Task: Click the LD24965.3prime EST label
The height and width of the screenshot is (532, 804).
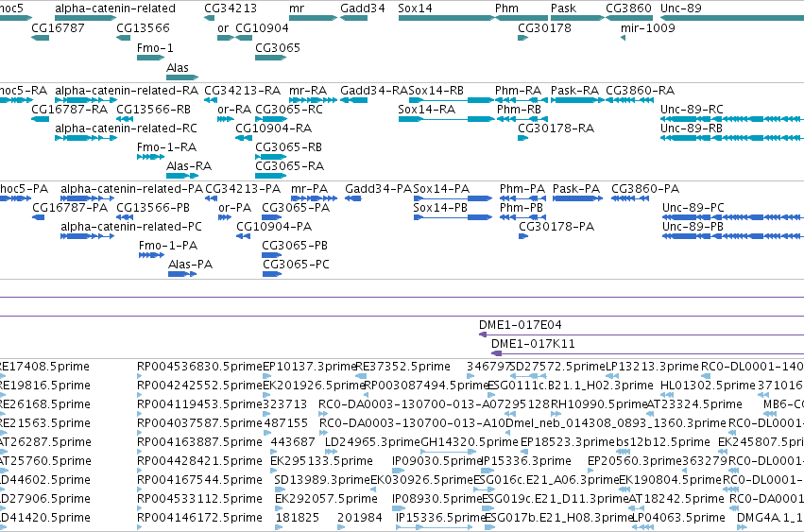Action: click(x=372, y=441)
